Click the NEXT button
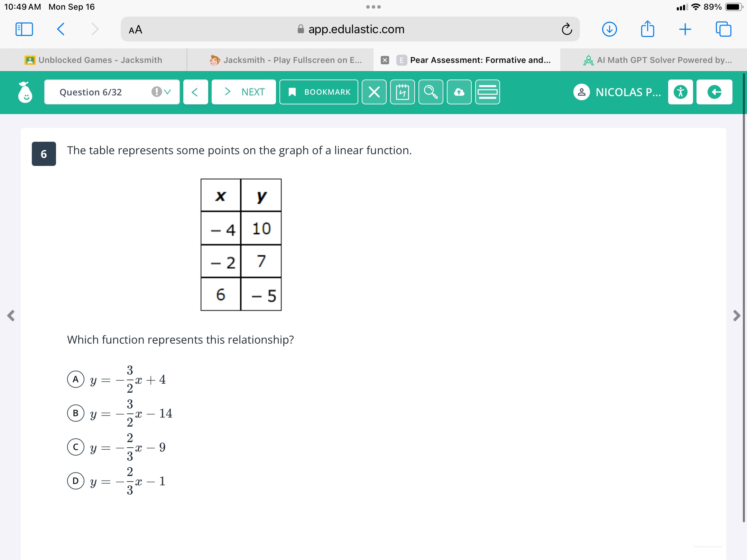 pos(243,92)
